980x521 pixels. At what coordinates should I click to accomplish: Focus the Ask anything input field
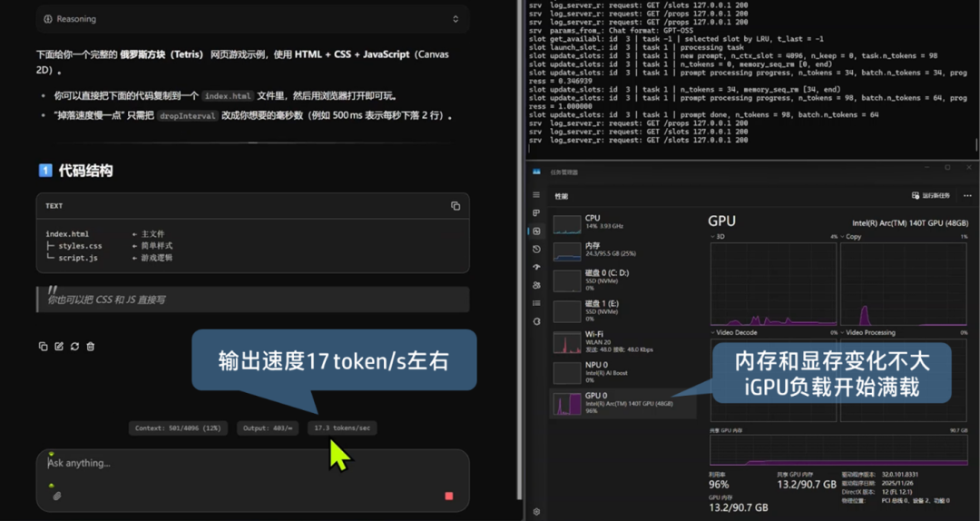(252, 464)
